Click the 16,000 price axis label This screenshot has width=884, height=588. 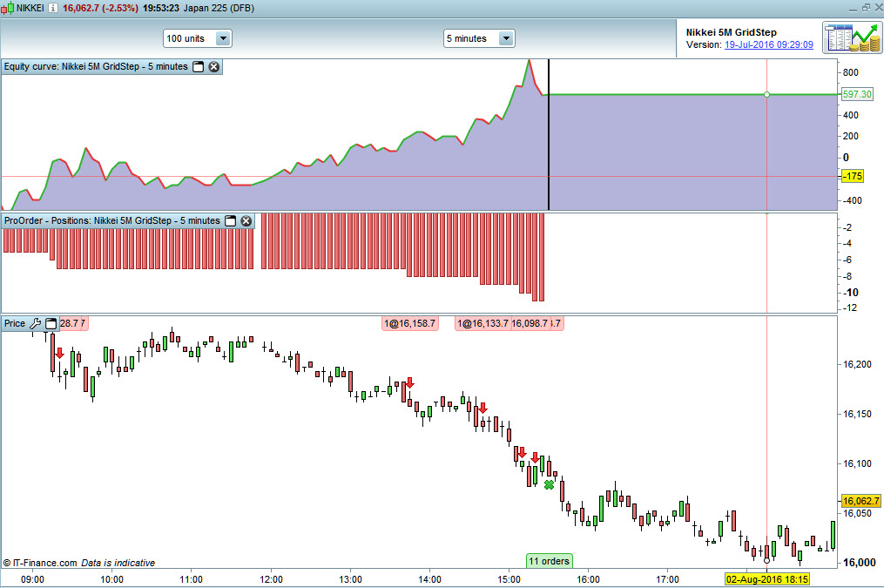click(860, 563)
